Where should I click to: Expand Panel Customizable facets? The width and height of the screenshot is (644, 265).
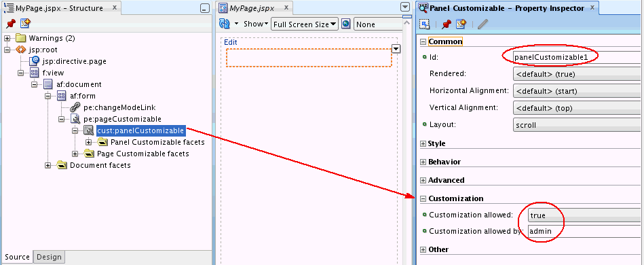[x=88, y=142]
